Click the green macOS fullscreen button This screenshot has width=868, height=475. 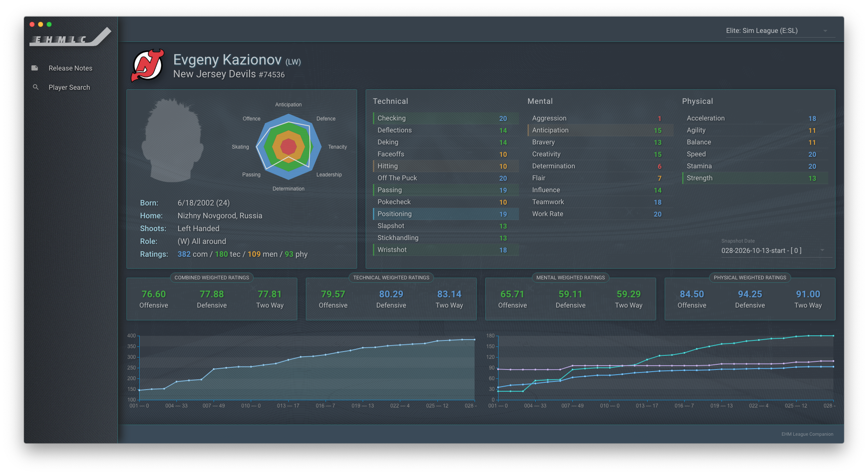pyautogui.click(x=49, y=24)
